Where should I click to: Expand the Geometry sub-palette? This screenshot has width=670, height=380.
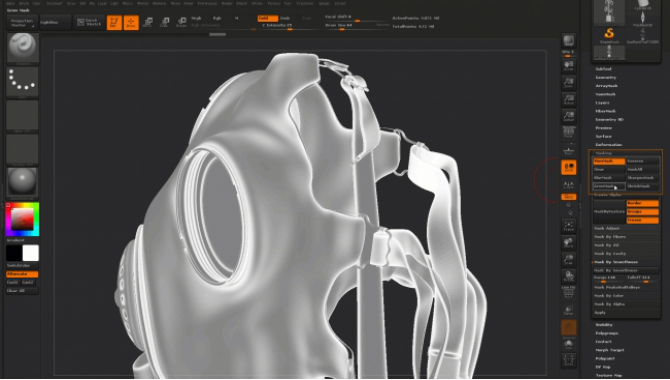[606, 77]
